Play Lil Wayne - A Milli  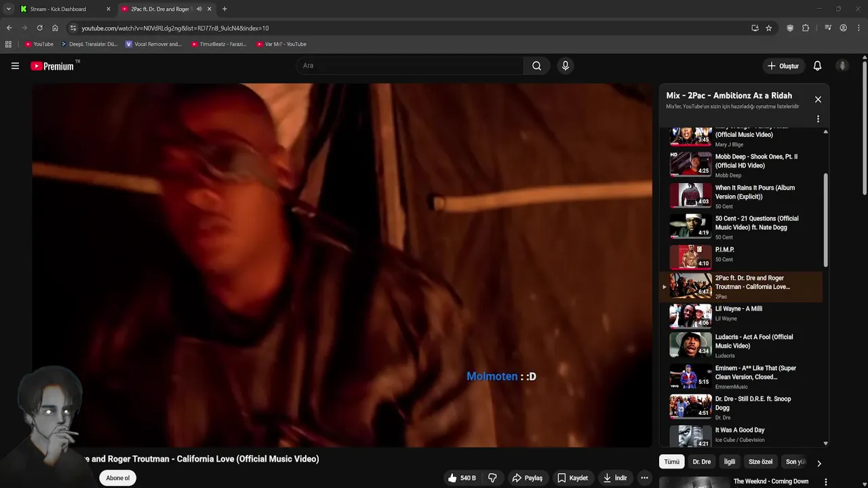[x=741, y=317]
